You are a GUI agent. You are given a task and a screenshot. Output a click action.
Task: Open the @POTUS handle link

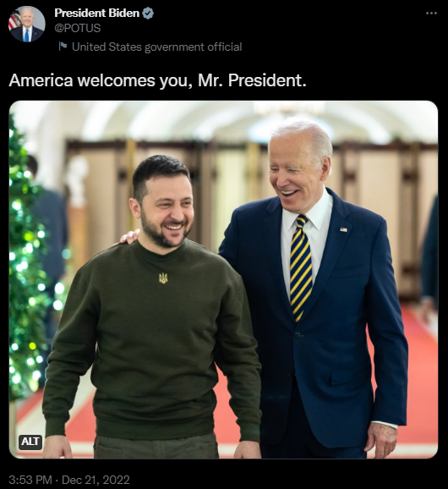click(77, 28)
